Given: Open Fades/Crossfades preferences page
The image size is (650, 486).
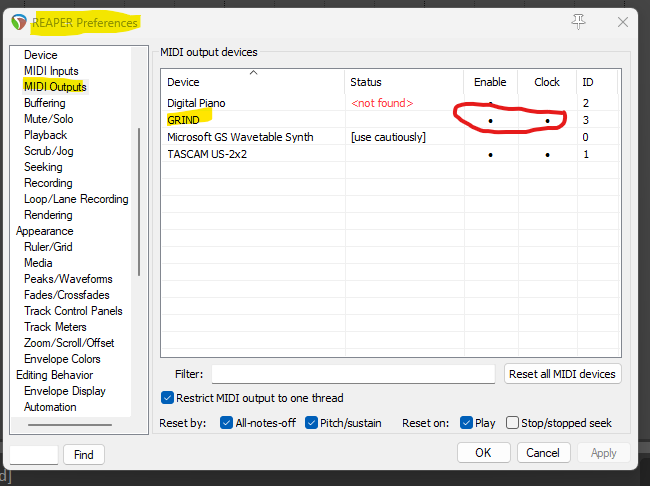Looking at the screenshot, I should [x=67, y=295].
